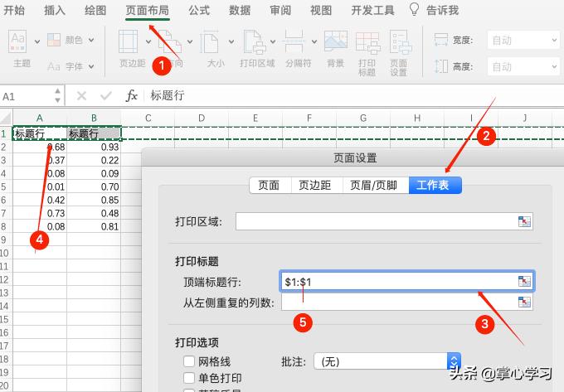This screenshot has height=392, width=564.
Task: Select column C header
Action: 148,119
